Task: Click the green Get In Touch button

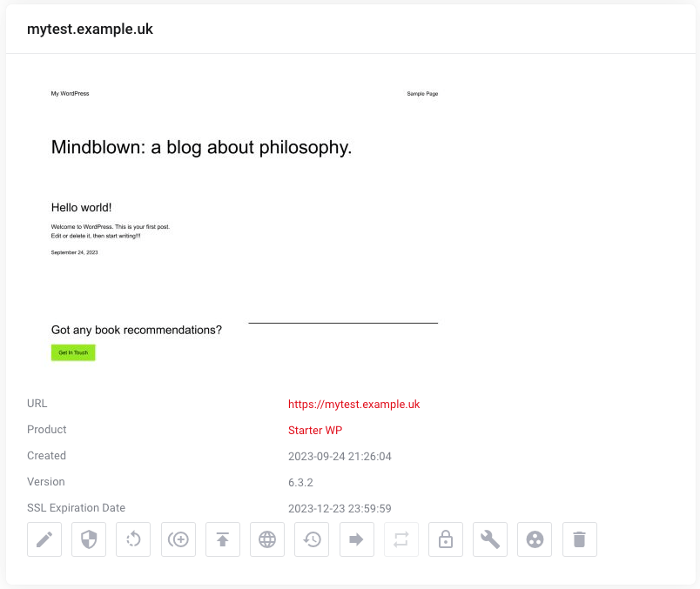Action: pyautogui.click(x=73, y=352)
